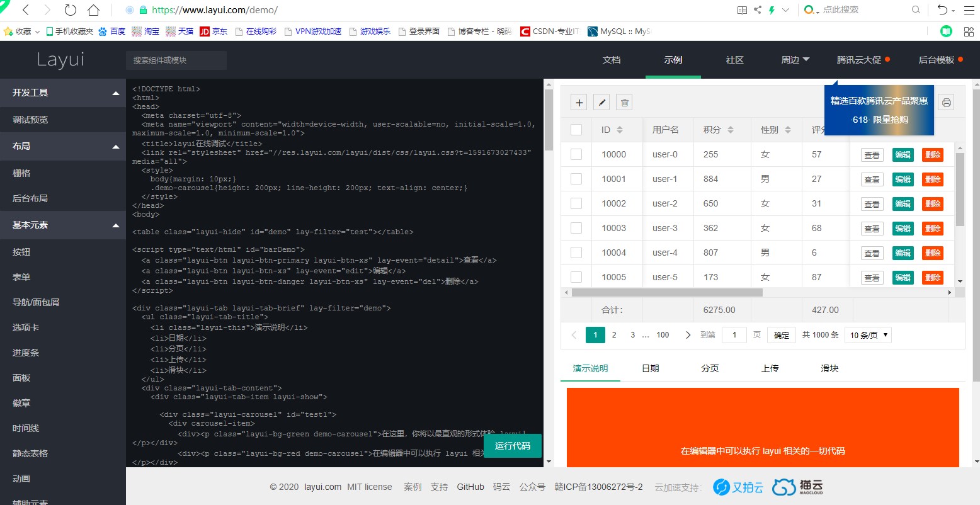
Task: Sort table by 积分 column arrows
Action: [x=731, y=130]
